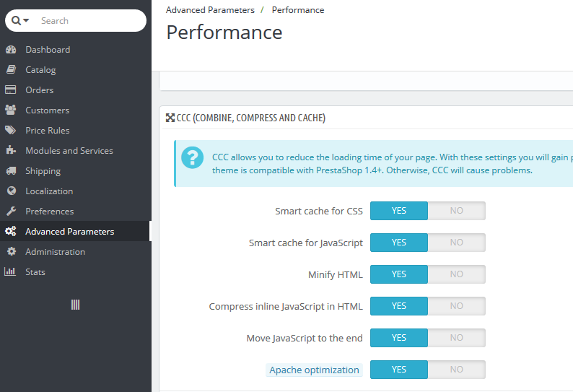Screen dimensions: 573x392
Task: Click the Shipping truck icon
Action: click(11, 171)
